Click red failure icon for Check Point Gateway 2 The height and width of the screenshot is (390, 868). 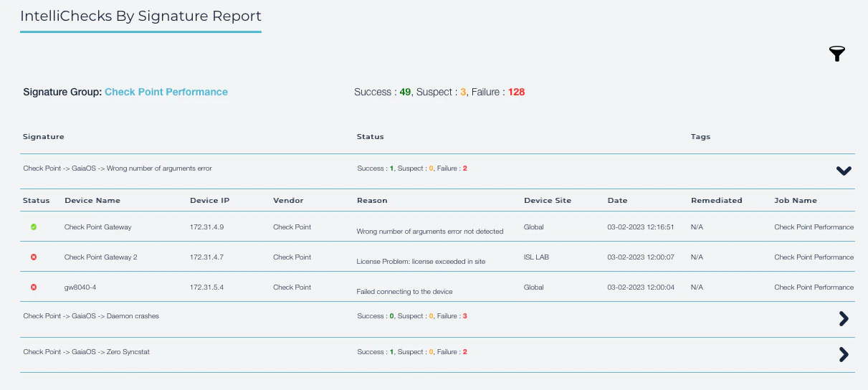[34, 257]
